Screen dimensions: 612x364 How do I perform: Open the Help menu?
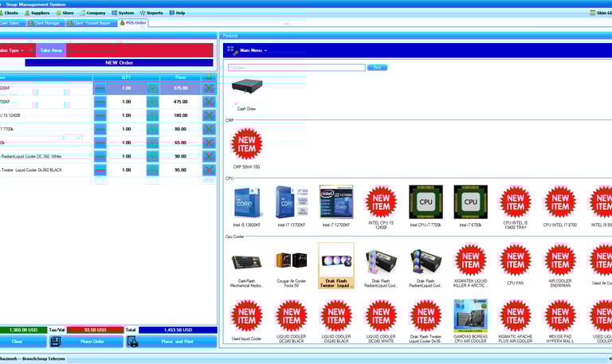pos(177,13)
